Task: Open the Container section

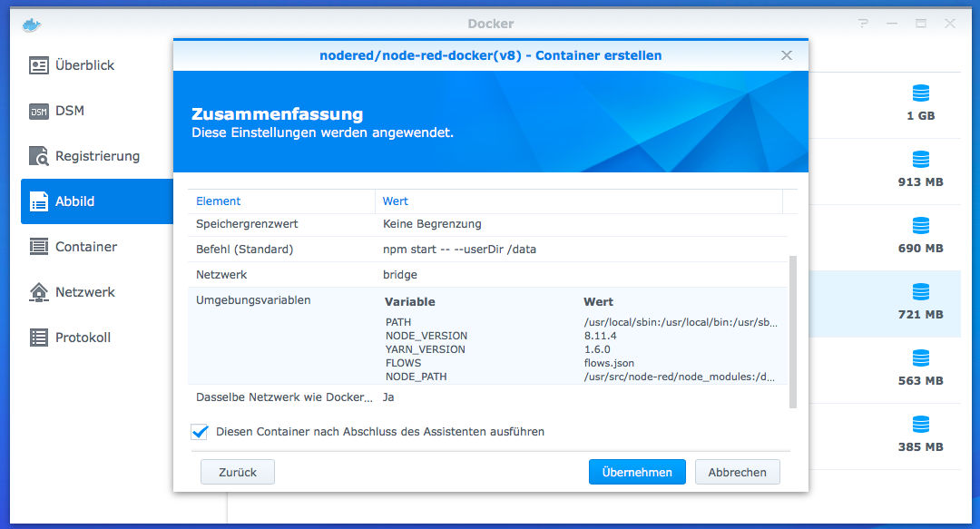Action: click(x=97, y=247)
